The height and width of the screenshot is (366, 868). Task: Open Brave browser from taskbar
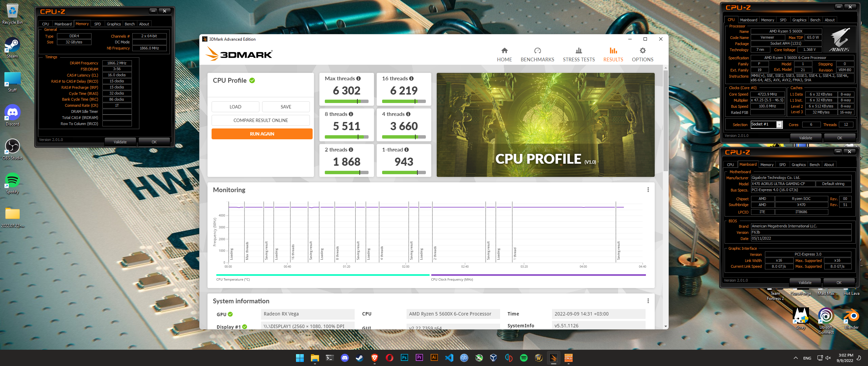coord(374,358)
